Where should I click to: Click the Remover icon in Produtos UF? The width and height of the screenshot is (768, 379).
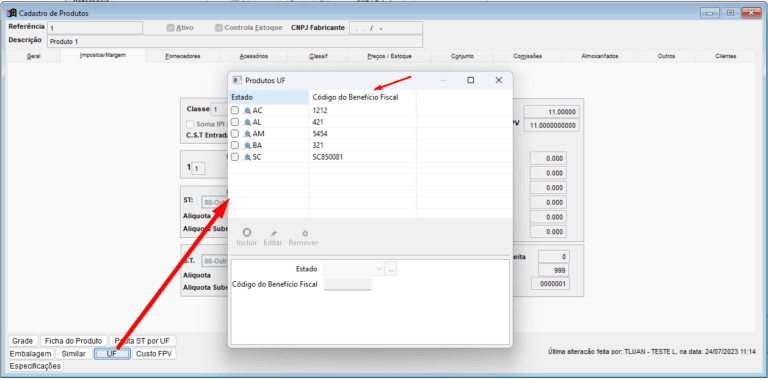click(305, 233)
